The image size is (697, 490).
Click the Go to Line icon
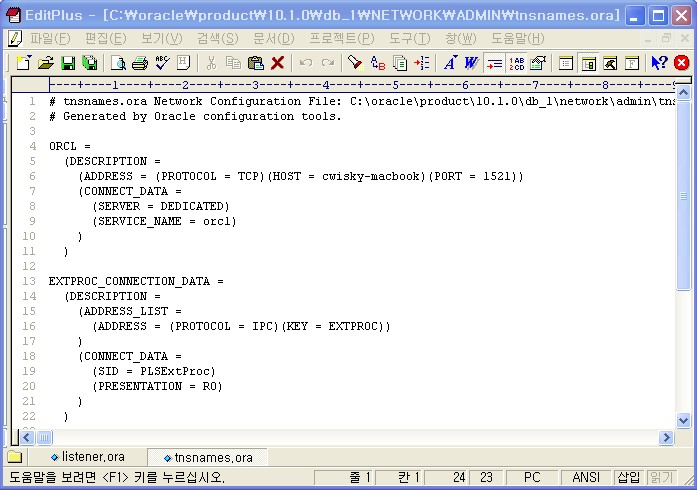pos(421,63)
